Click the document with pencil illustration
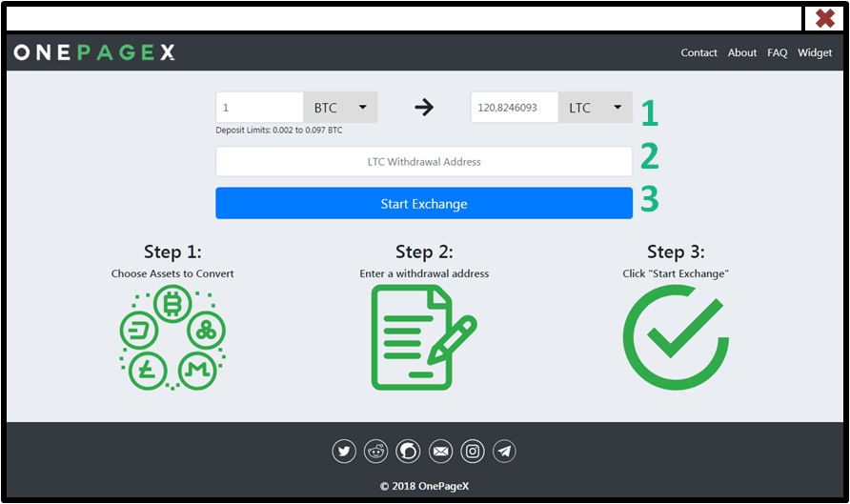This screenshot has height=504, width=850. click(x=424, y=337)
